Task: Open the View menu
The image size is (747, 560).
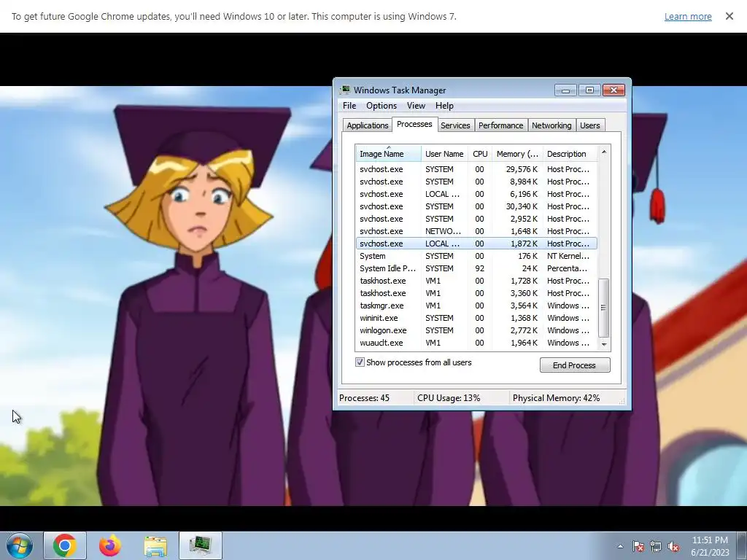Action: click(x=416, y=106)
